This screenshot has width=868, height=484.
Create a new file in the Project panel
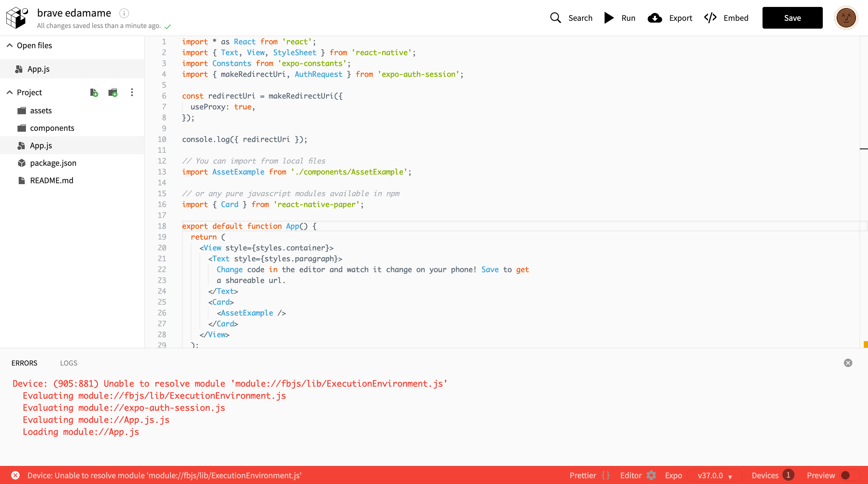pyautogui.click(x=94, y=93)
